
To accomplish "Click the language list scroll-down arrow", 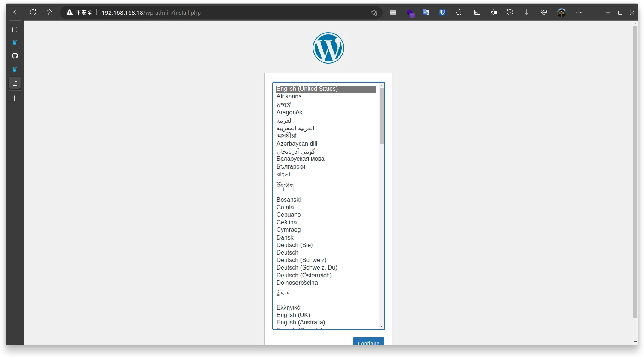I will (x=381, y=326).
